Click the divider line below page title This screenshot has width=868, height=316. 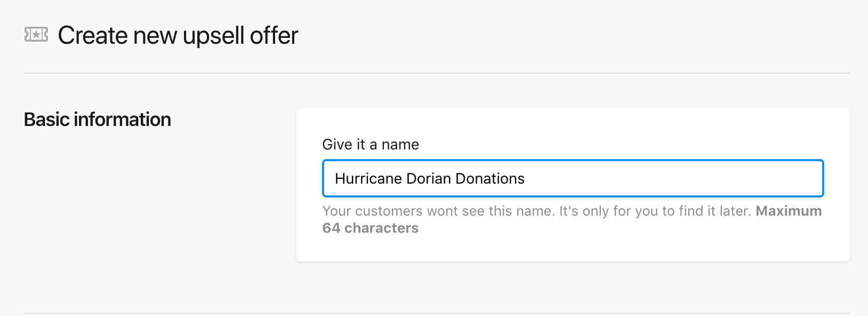tap(436, 73)
